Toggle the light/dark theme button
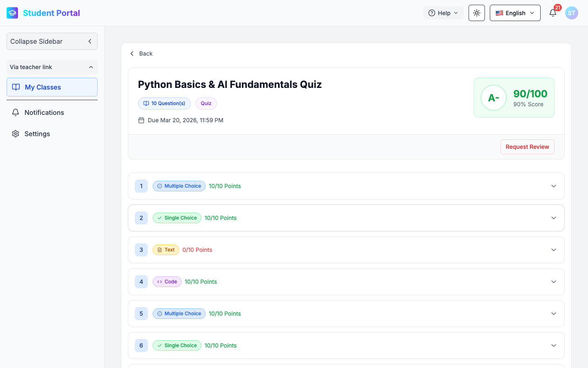This screenshot has width=588, height=368. 477,13
